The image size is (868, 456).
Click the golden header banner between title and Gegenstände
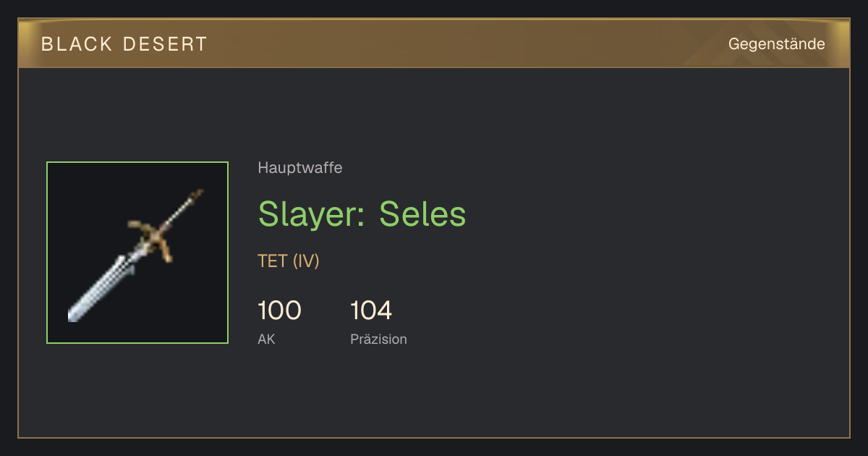tap(463, 44)
